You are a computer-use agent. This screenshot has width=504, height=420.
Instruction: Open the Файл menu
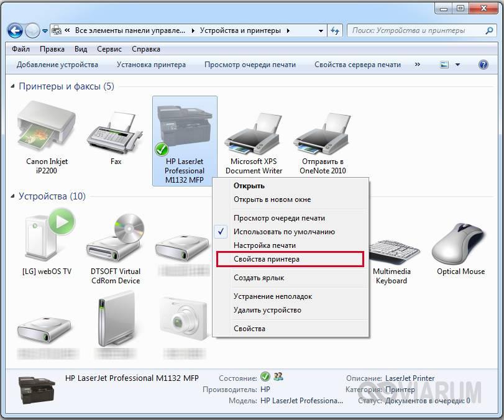pyautogui.click(x=21, y=49)
